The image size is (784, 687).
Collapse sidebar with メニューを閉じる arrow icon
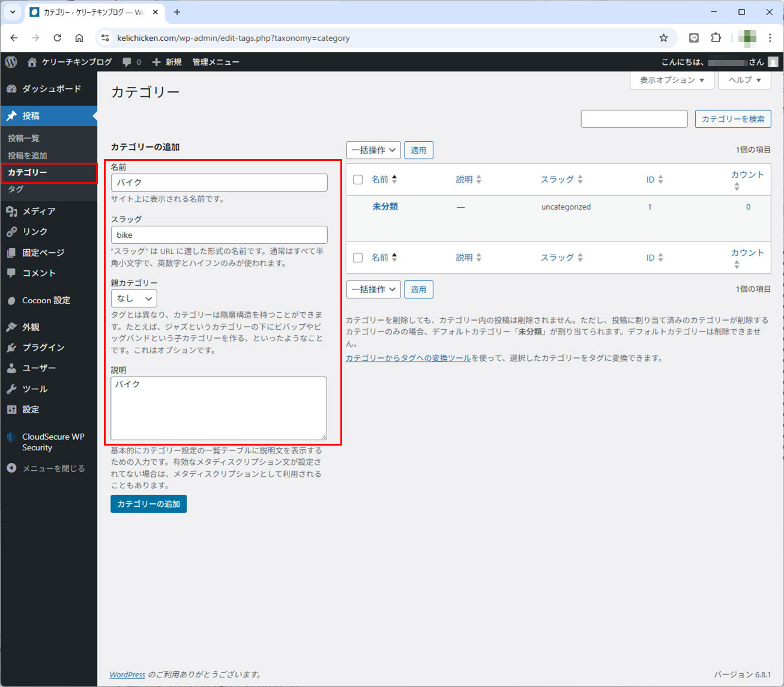(x=11, y=468)
